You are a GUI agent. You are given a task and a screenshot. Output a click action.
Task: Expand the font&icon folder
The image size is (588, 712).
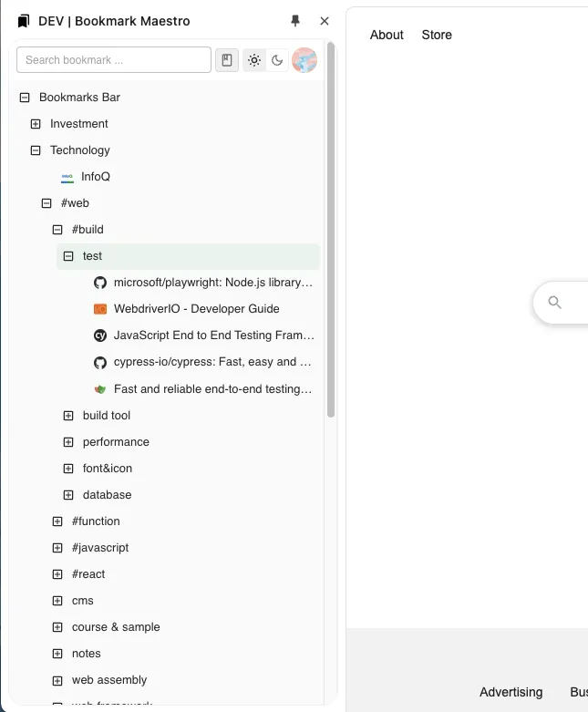(68, 469)
